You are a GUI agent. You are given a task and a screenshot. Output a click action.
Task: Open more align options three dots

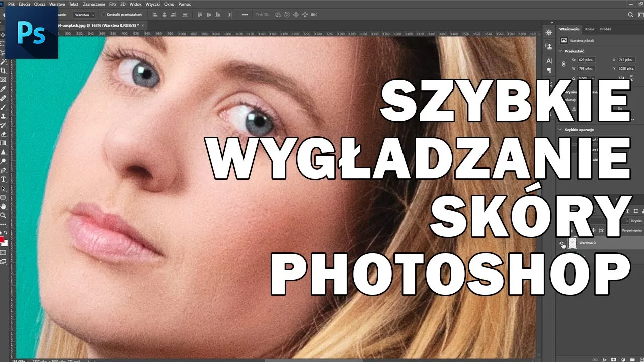[x=245, y=15]
